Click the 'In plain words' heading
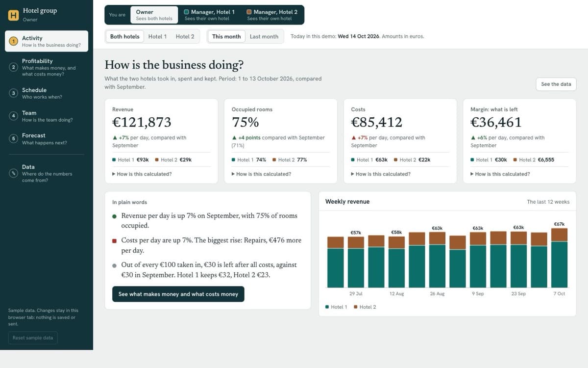The height and width of the screenshot is (368, 588). pos(129,202)
